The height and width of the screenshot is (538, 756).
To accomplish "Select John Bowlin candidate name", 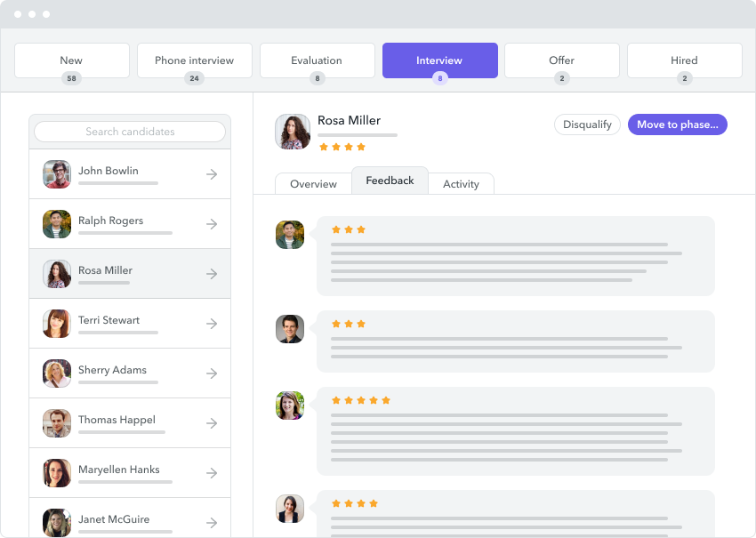I will point(109,171).
